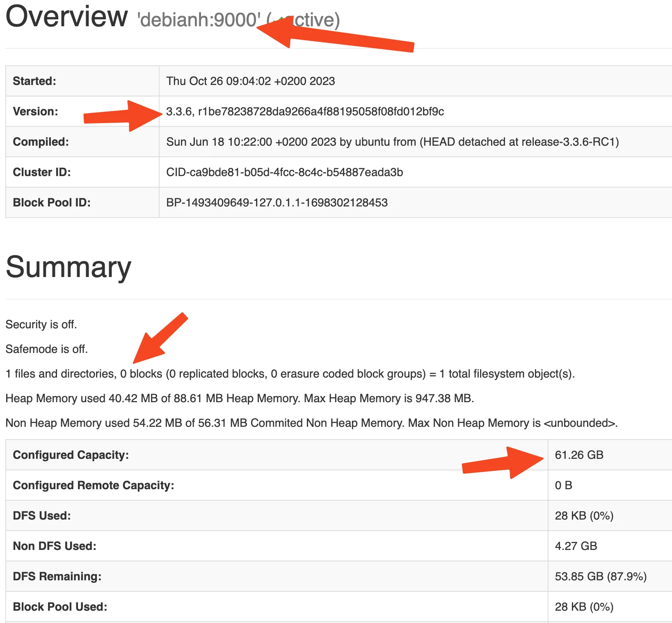The width and height of the screenshot is (672, 623).
Task: Click the green active status checkmark icon
Action: (281, 19)
